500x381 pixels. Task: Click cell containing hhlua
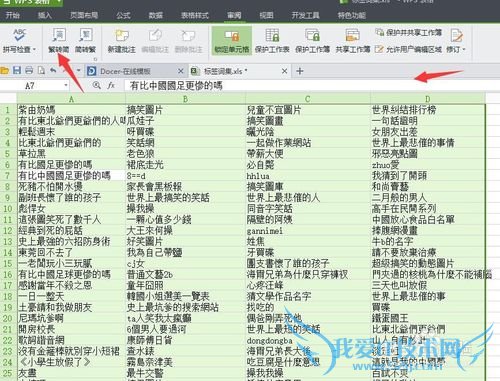[308, 176]
